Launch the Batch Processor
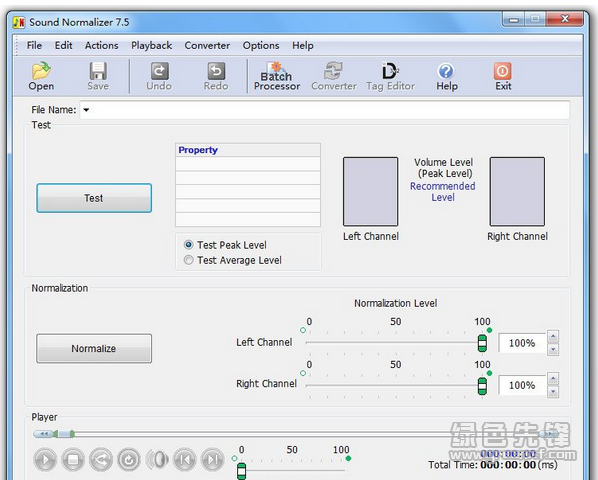 (277, 76)
